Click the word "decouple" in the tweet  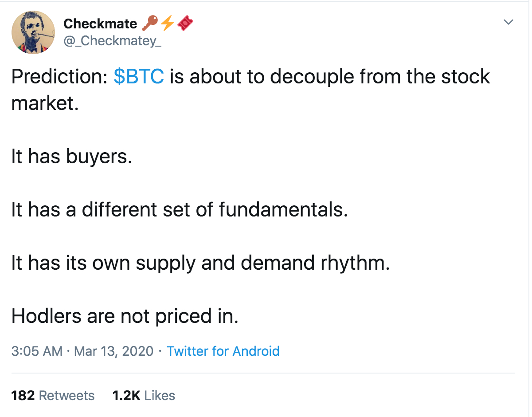pyautogui.click(x=312, y=76)
